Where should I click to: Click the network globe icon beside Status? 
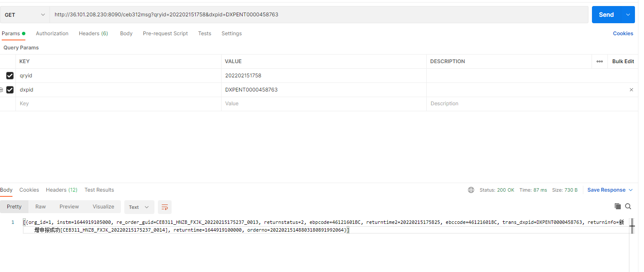(x=471, y=190)
